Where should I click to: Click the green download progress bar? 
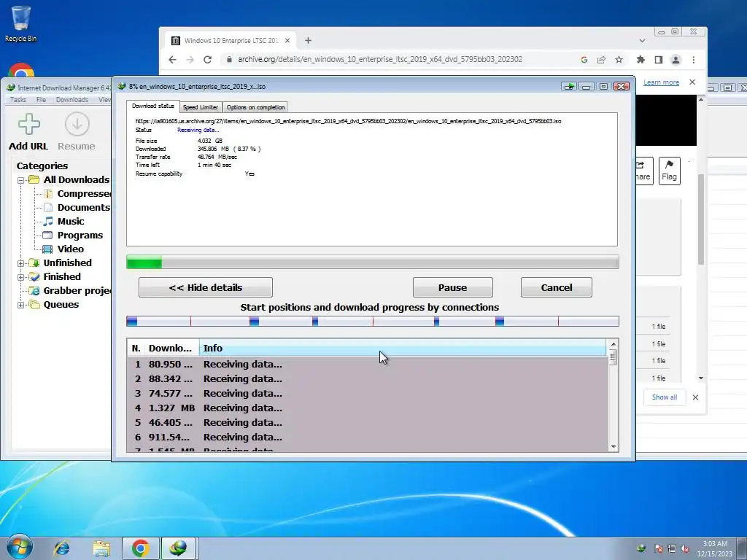click(373, 262)
